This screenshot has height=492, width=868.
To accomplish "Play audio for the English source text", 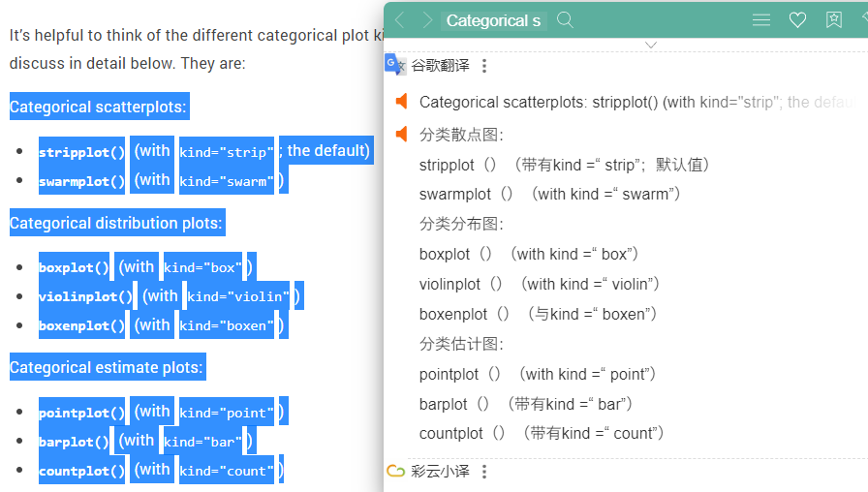I will [x=401, y=102].
